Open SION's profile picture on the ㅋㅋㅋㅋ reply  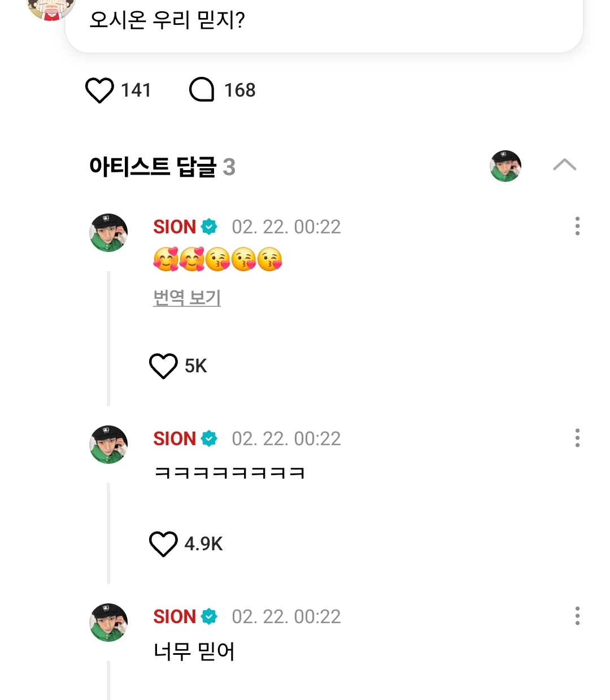coord(108,445)
